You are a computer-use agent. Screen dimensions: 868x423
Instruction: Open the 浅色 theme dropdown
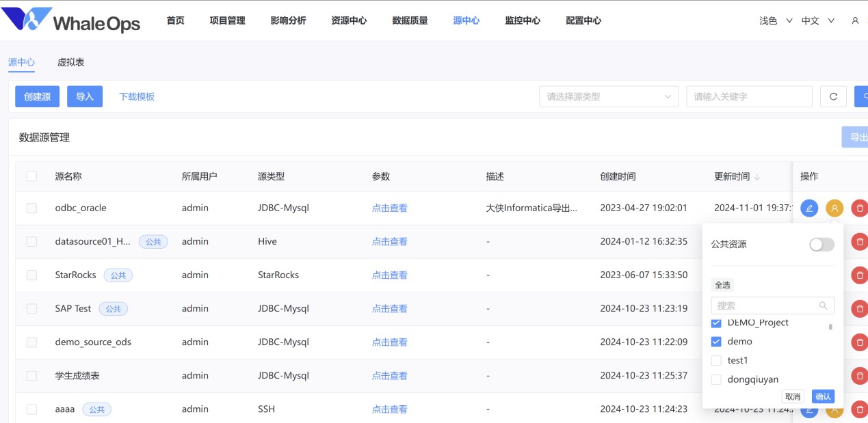[x=776, y=21]
